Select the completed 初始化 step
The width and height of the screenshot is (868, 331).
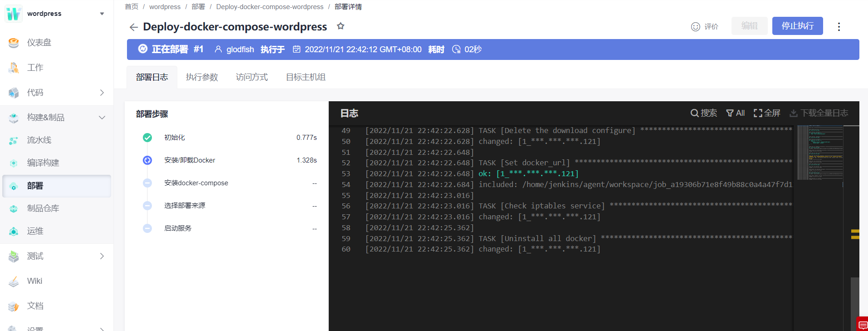[229, 138]
